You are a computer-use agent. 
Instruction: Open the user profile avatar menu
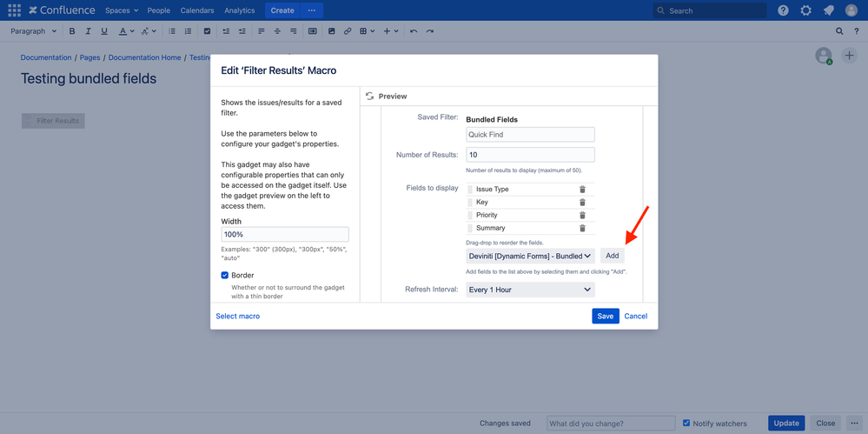point(851,10)
